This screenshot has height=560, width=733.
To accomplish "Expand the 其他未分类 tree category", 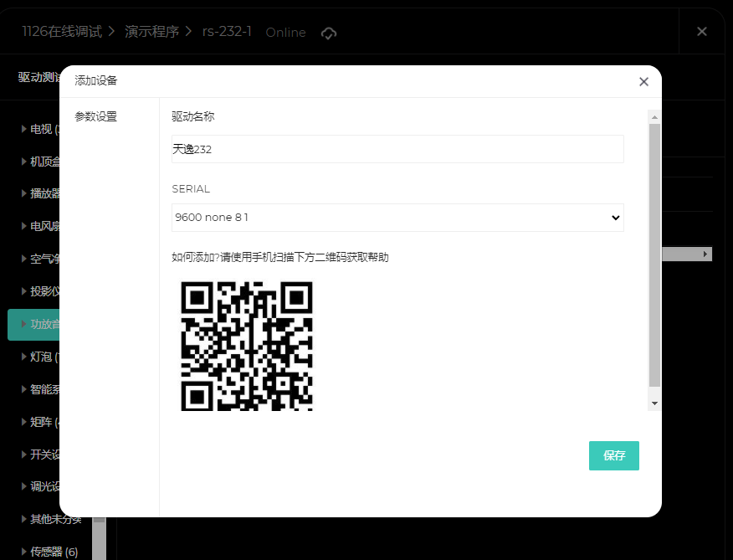I will click(x=23, y=518).
